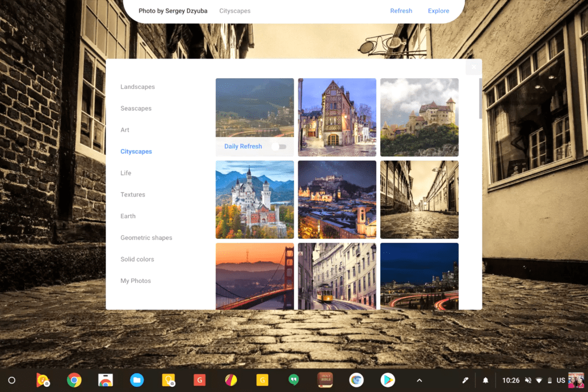
Task: Open the Google Play Store app
Action: click(x=388, y=380)
